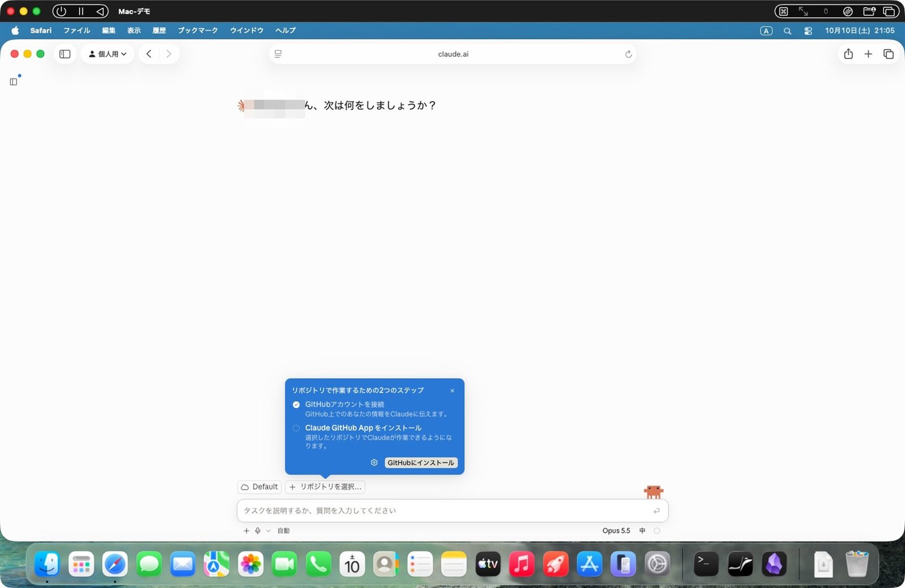Click the VM restart triangle icon
The height and width of the screenshot is (588, 905).
(100, 11)
